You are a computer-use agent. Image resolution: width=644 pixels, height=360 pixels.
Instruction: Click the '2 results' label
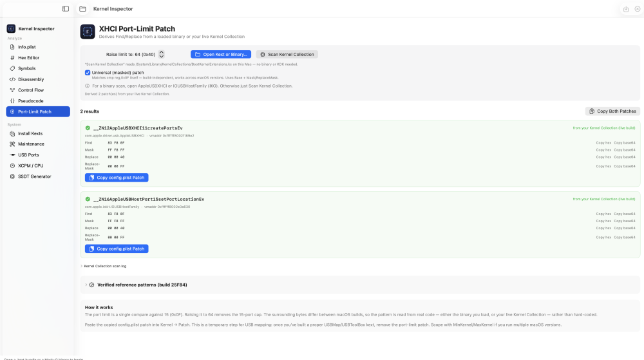click(90, 111)
